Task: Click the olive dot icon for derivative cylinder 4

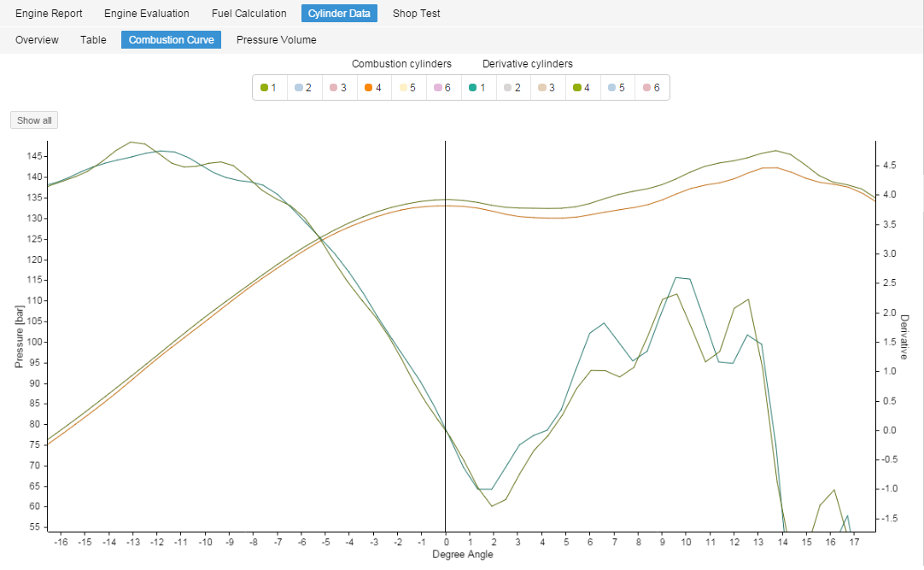Action: 576,87
